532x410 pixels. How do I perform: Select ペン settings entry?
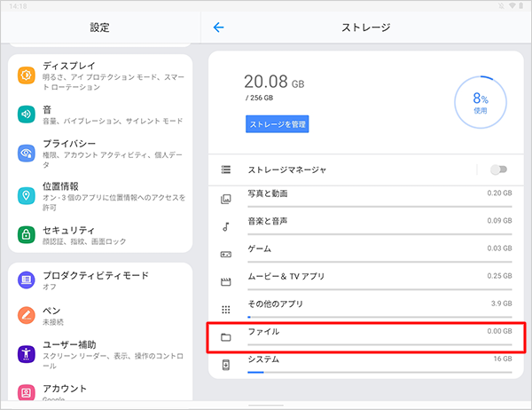(100, 316)
